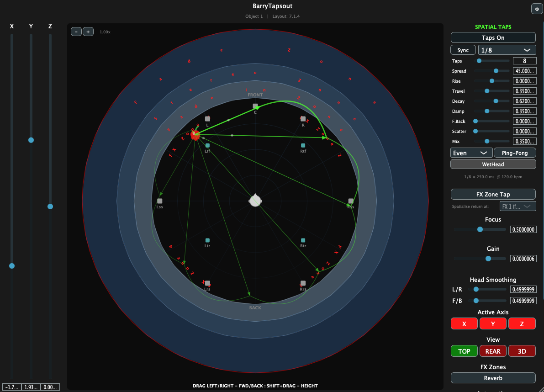Click the Decay value field 0.6200

(x=524, y=101)
